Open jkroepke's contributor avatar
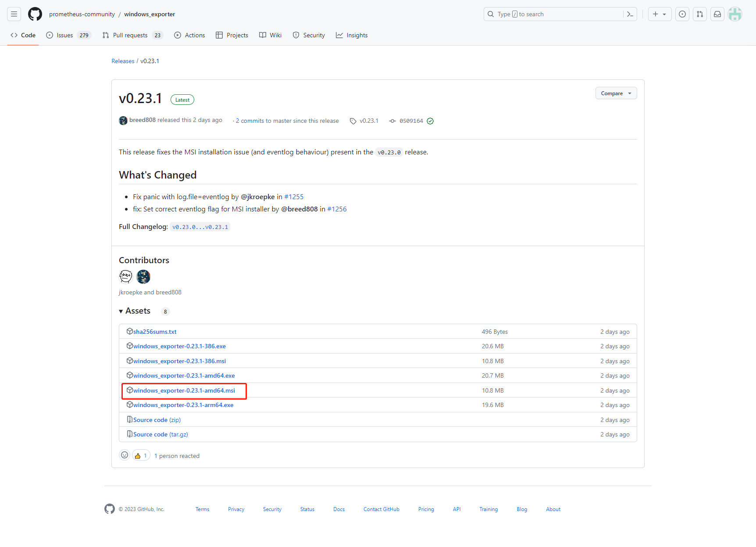Screen dimensions: 756x547 [126, 276]
